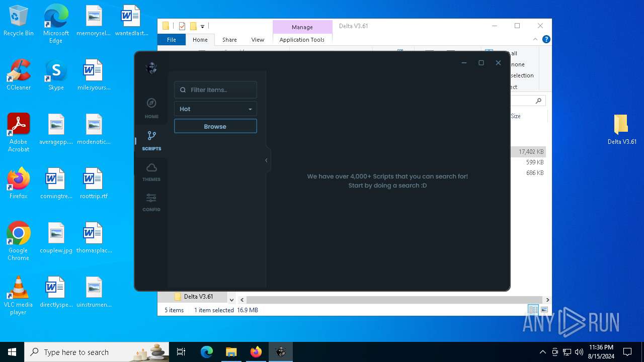Select Delta V3.61 in the navigation tree
The image size is (644, 362).
tap(198, 297)
